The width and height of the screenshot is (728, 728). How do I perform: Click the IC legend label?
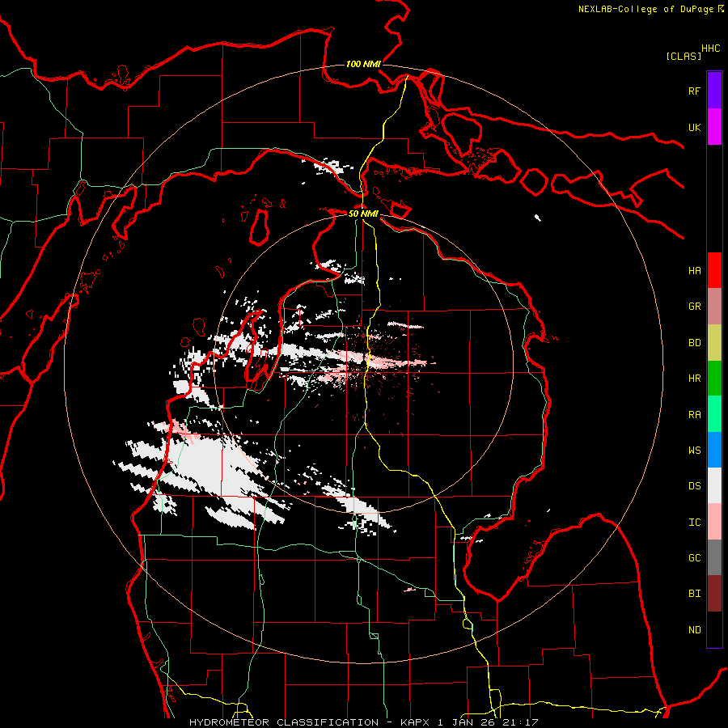[694, 523]
